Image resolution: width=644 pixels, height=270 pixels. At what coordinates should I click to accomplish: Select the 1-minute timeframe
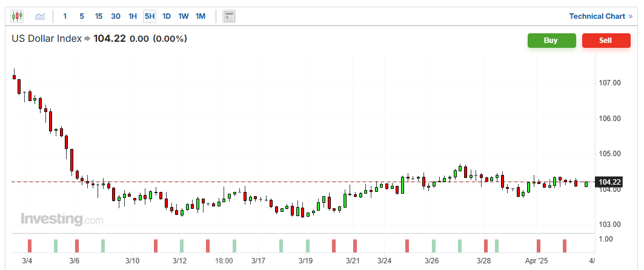[65, 16]
